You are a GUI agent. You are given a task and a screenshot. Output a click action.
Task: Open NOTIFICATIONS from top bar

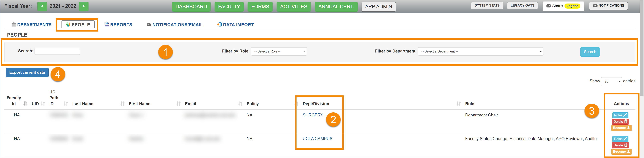608,6
